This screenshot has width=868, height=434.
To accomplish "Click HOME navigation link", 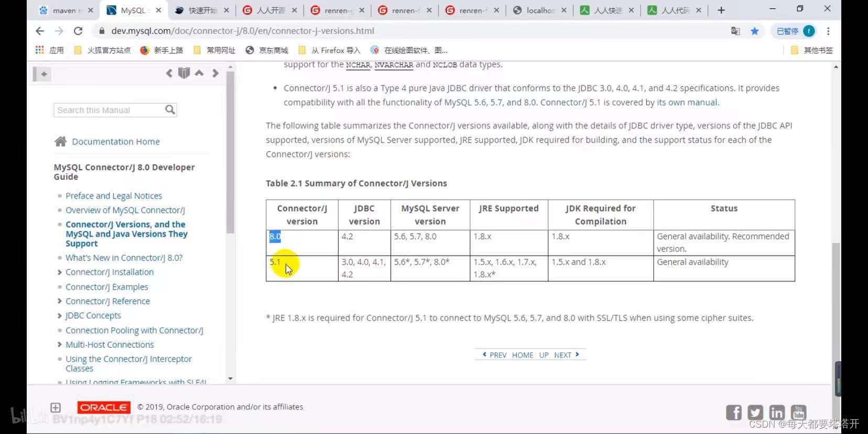I will 523,355.
